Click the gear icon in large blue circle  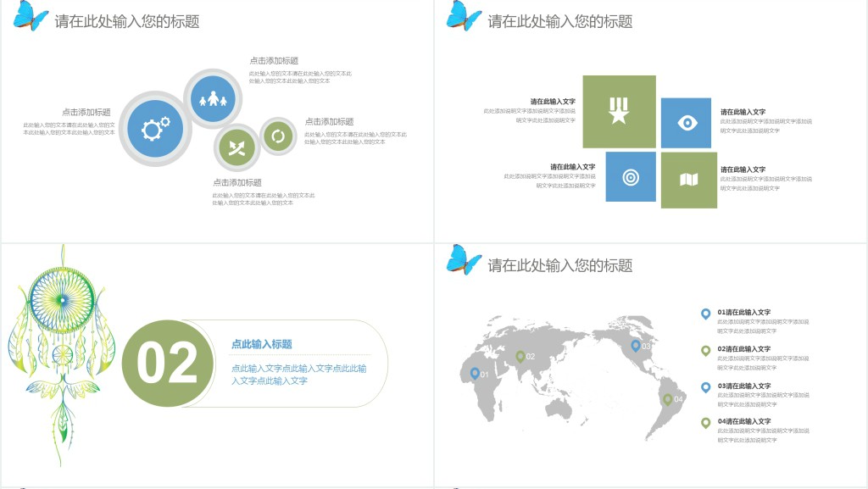[155, 129]
